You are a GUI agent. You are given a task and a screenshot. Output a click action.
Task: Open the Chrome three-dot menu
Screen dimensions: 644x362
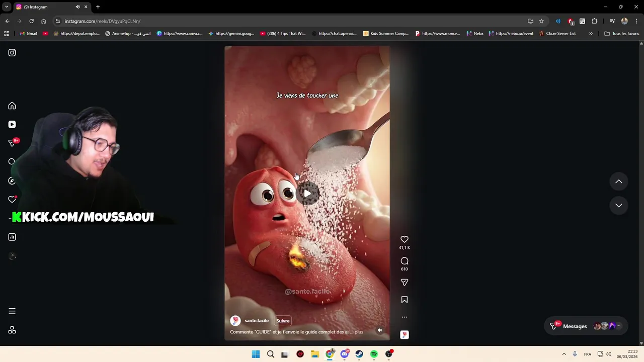tap(636, 21)
